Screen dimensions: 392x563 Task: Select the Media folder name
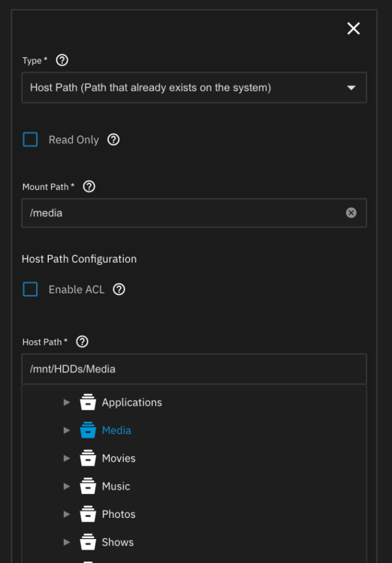pyautogui.click(x=116, y=430)
